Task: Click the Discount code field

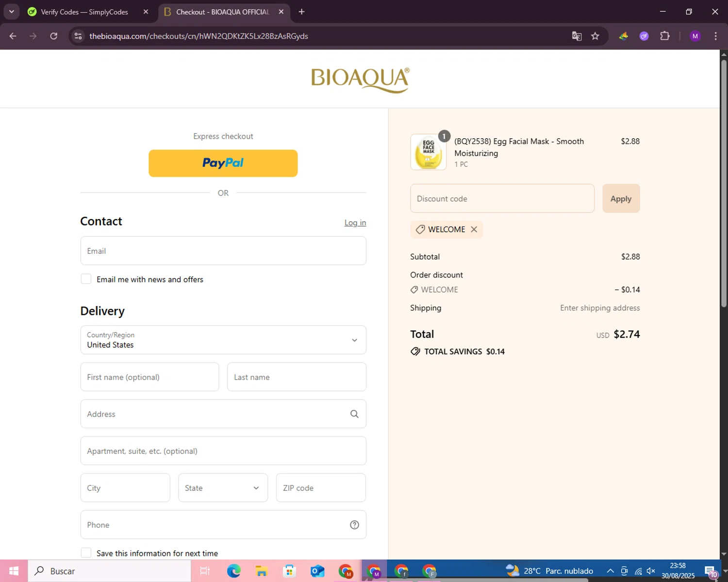Action: (x=502, y=198)
